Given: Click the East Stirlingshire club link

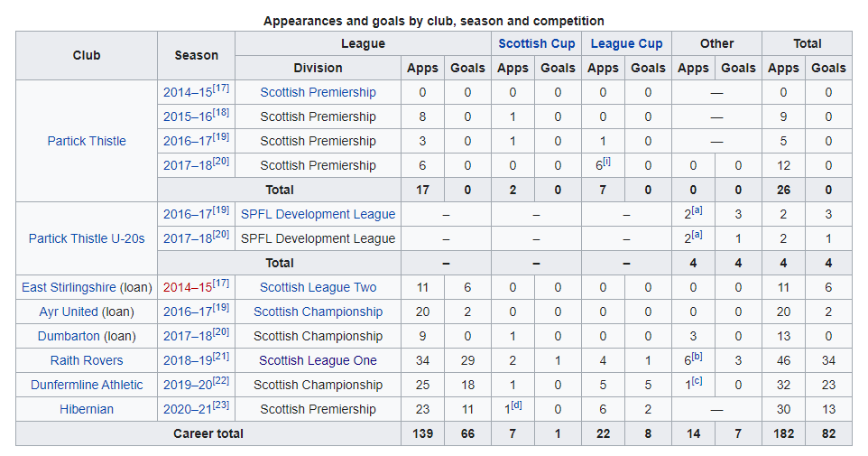Looking at the screenshot, I should click(69, 287).
